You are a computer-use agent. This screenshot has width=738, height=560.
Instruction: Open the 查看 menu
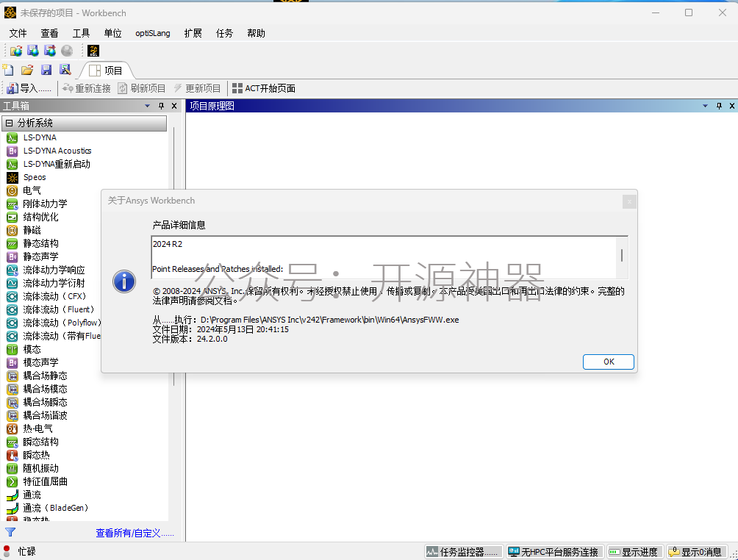click(49, 33)
